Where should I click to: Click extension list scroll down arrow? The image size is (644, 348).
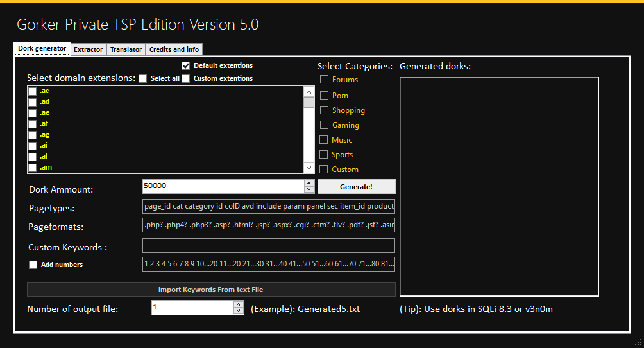(309, 168)
